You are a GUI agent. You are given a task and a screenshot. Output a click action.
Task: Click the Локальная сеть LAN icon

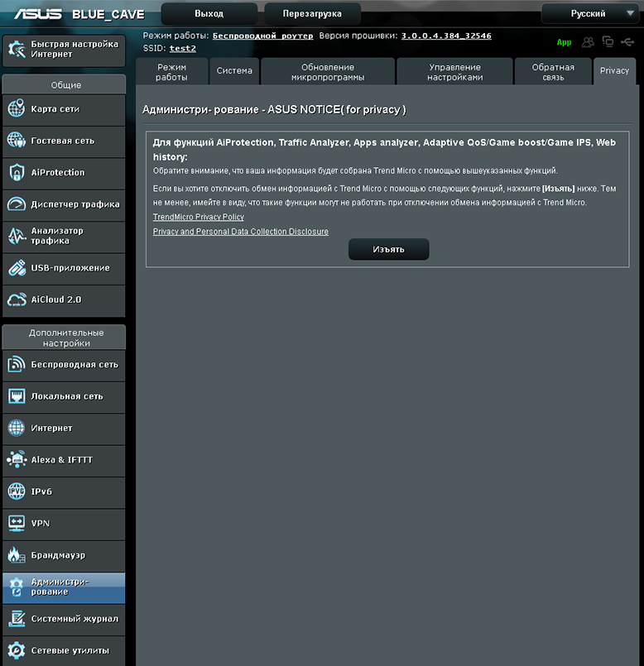(17, 395)
